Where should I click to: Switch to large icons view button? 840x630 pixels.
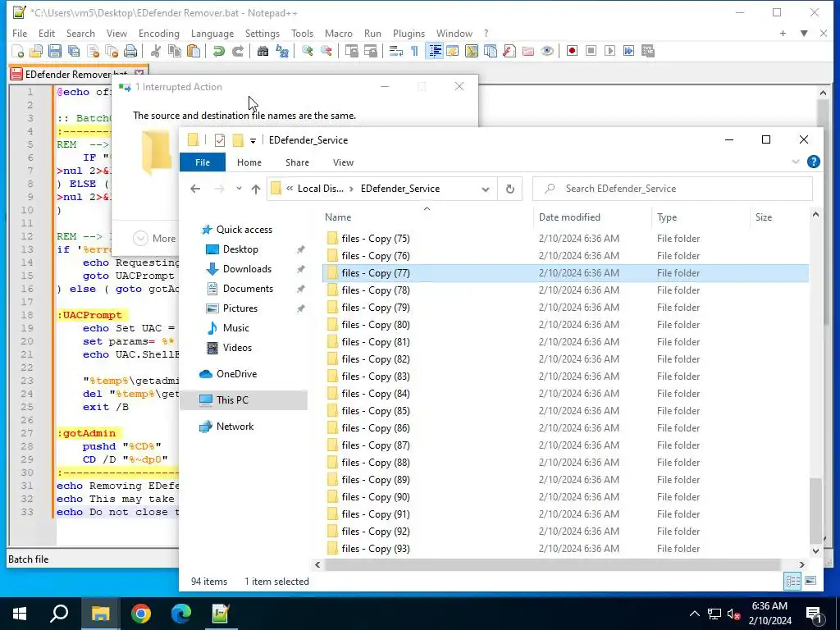point(810,581)
